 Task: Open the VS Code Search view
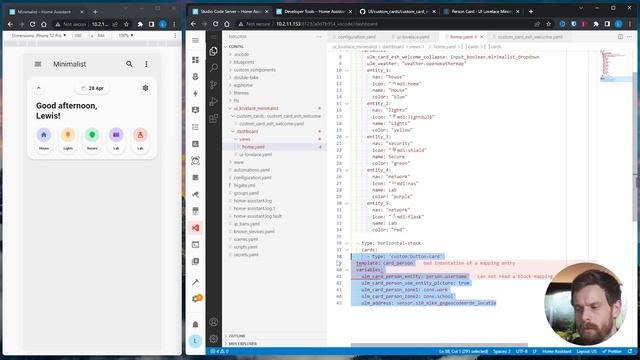pos(213,68)
